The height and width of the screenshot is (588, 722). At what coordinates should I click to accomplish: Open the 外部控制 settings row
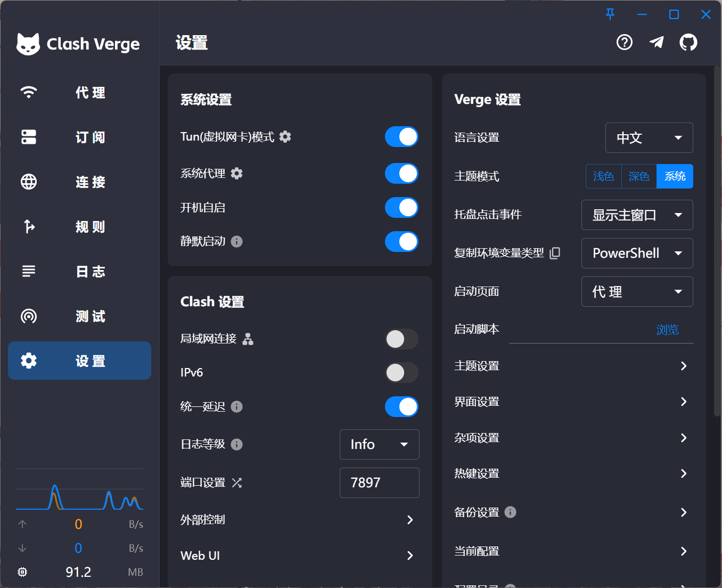tap(300, 520)
